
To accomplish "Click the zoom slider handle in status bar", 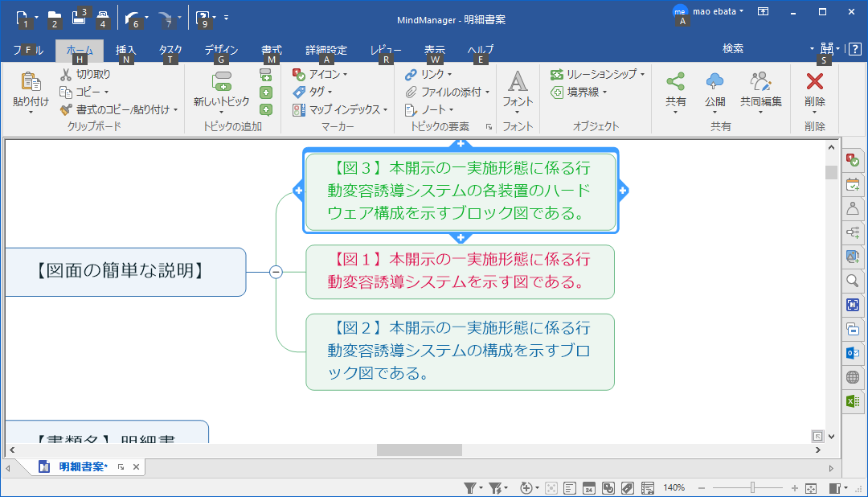I will (752, 488).
